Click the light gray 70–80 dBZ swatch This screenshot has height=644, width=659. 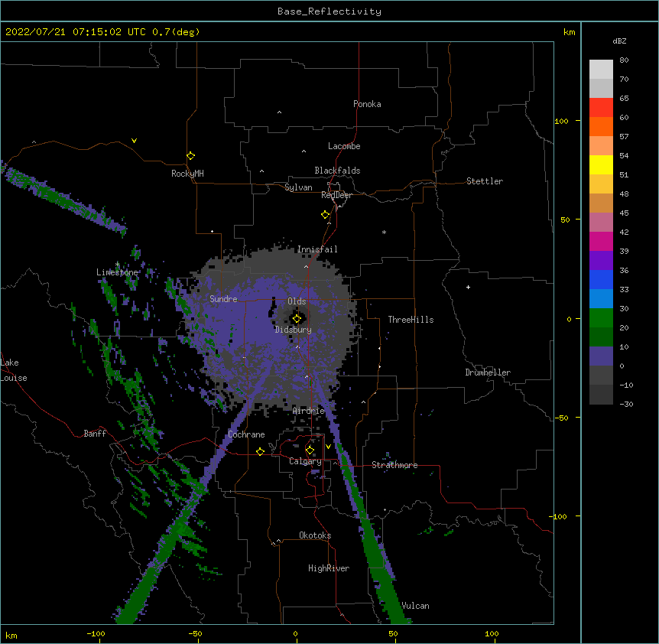click(601, 70)
